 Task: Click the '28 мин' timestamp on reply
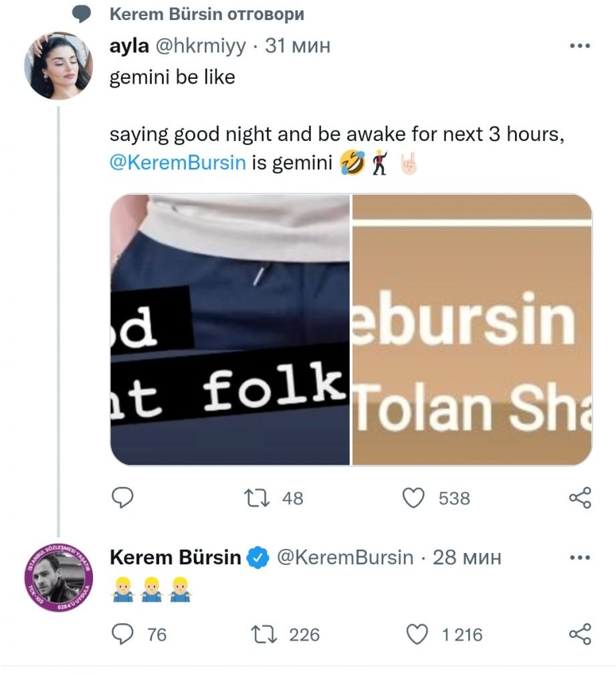[467, 557]
